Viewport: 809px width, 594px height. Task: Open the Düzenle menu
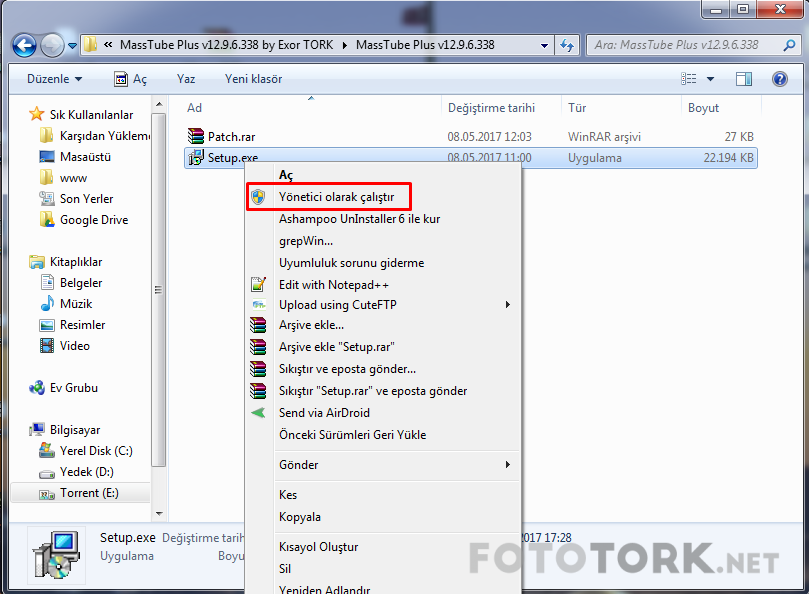click(x=54, y=79)
